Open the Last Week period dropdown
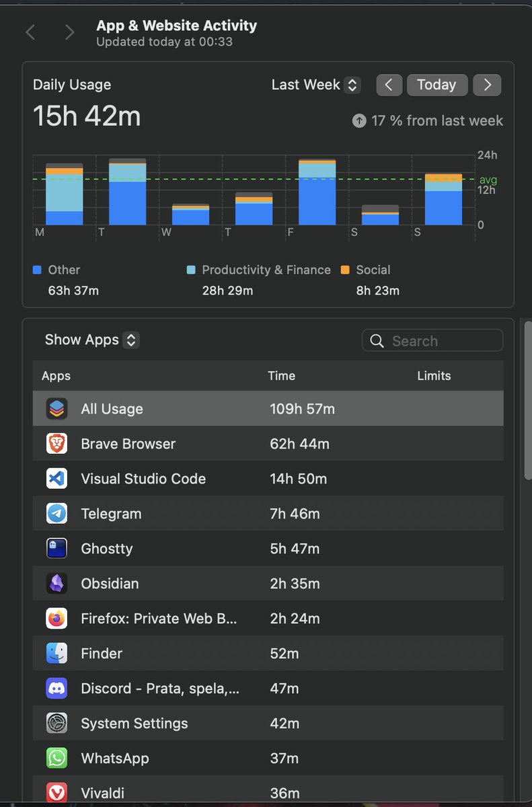Image resolution: width=532 pixels, height=807 pixels. coord(315,85)
